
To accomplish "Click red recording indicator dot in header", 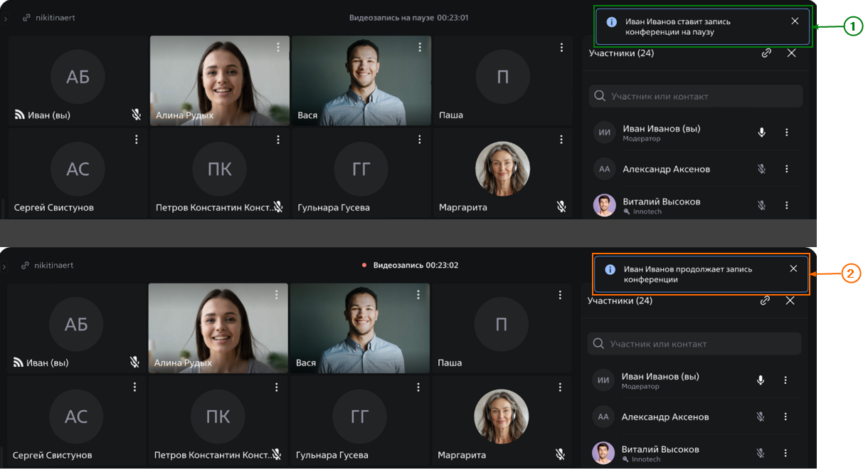I will [365, 266].
